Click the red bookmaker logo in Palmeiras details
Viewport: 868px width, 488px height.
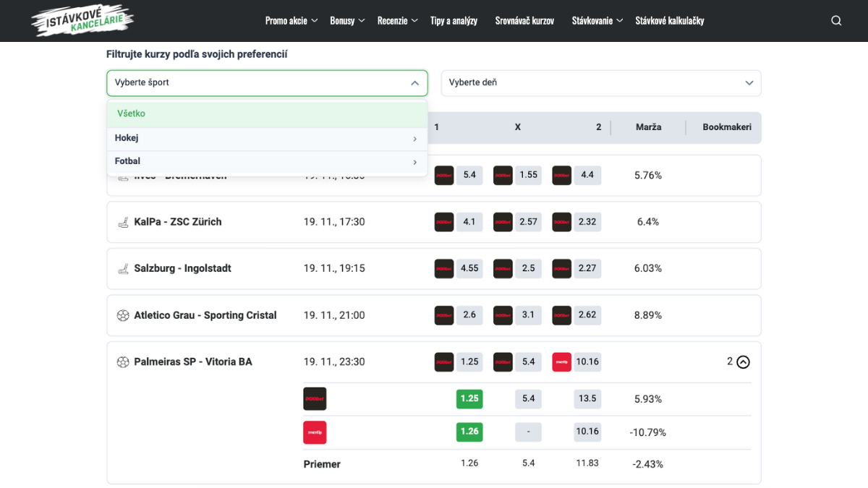click(315, 432)
